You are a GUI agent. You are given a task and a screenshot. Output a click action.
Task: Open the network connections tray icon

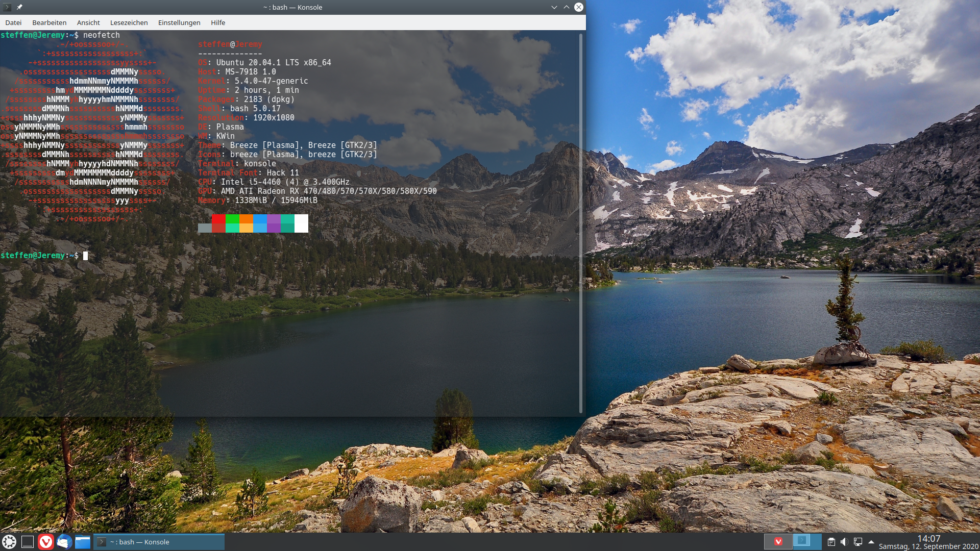[x=858, y=542]
